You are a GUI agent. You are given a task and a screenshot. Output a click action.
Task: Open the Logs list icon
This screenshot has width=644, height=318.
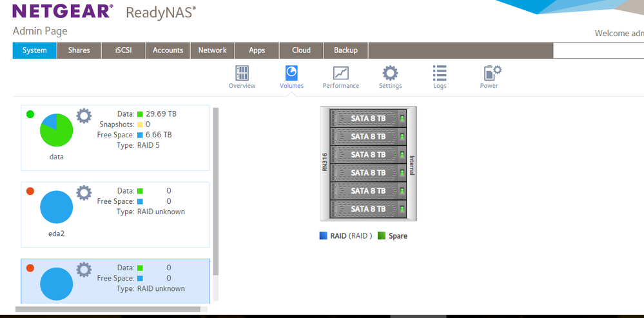(440, 73)
